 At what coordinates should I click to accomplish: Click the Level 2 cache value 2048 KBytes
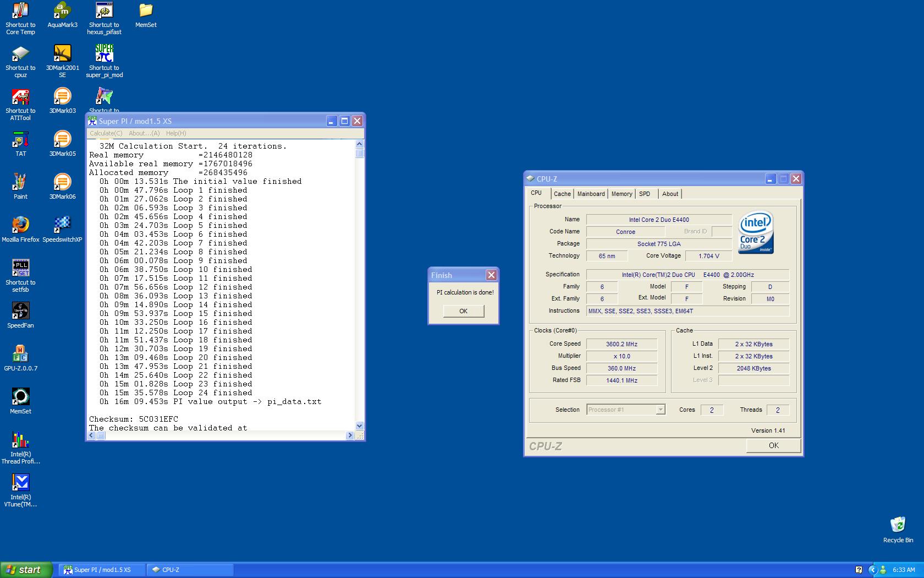(x=754, y=368)
